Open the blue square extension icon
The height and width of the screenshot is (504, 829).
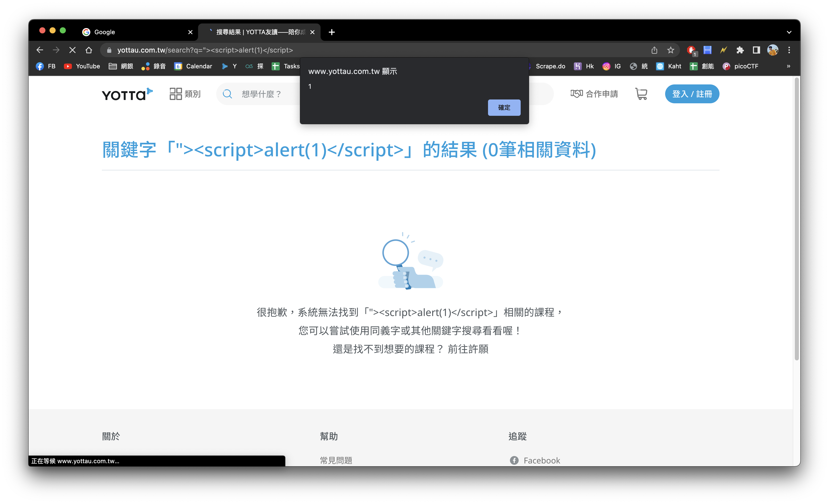[708, 50]
